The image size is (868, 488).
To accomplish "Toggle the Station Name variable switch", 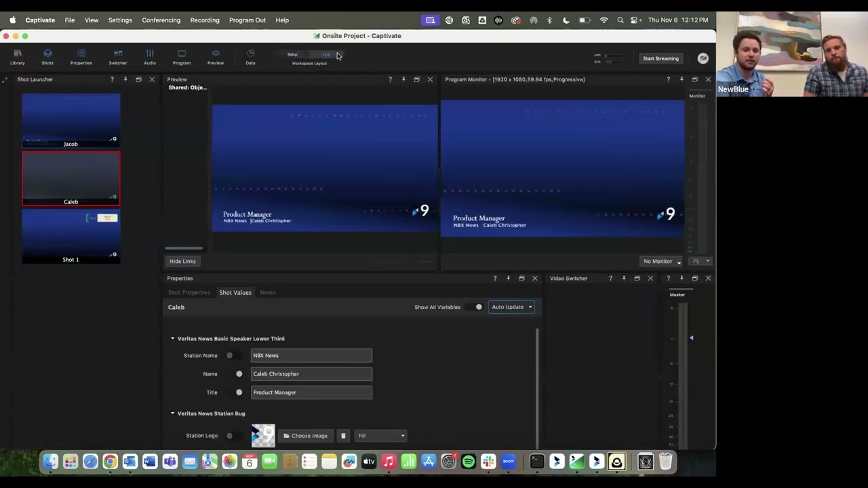I will 233,355.
